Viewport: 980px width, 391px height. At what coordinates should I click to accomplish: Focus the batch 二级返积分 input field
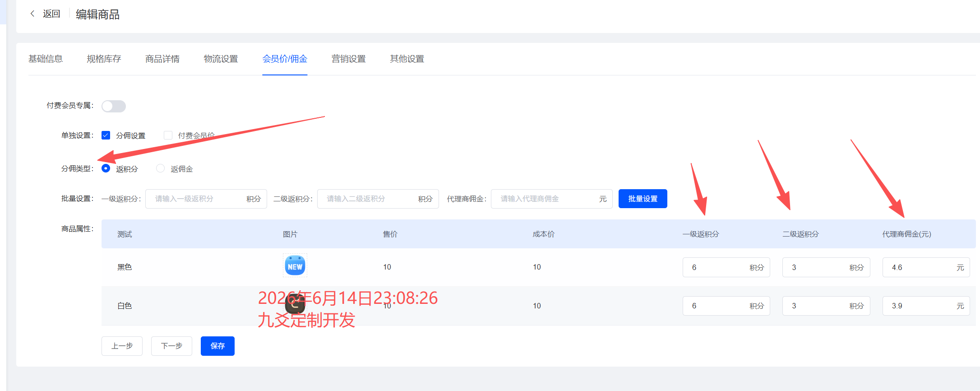point(378,199)
